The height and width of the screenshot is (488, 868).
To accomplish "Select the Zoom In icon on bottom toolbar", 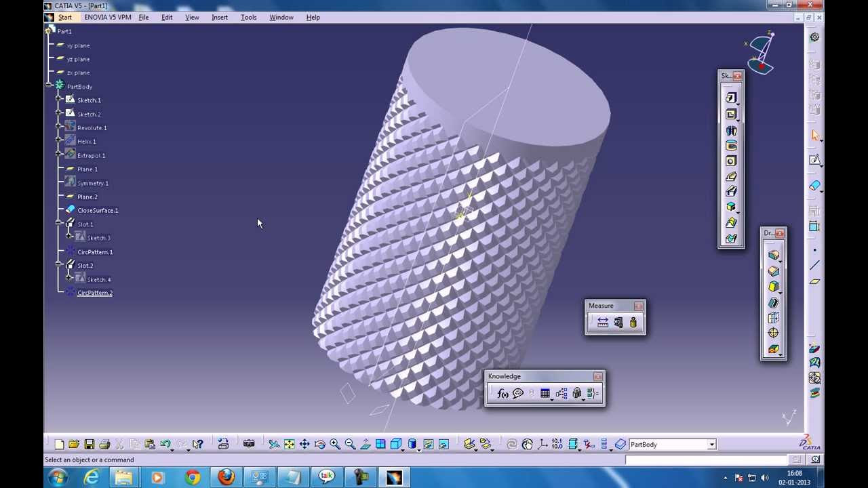I will (x=335, y=444).
